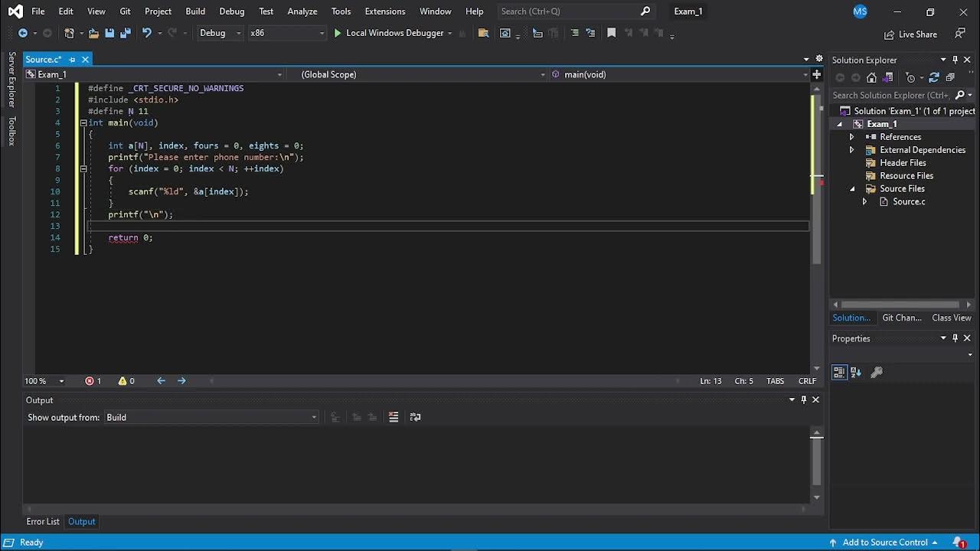Open the File menu
This screenshot has width=980, height=551.
(38, 11)
